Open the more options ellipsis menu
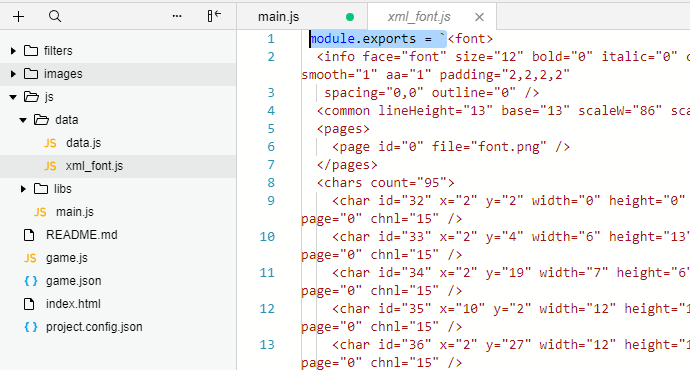The width and height of the screenshot is (690, 370). coord(177,16)
